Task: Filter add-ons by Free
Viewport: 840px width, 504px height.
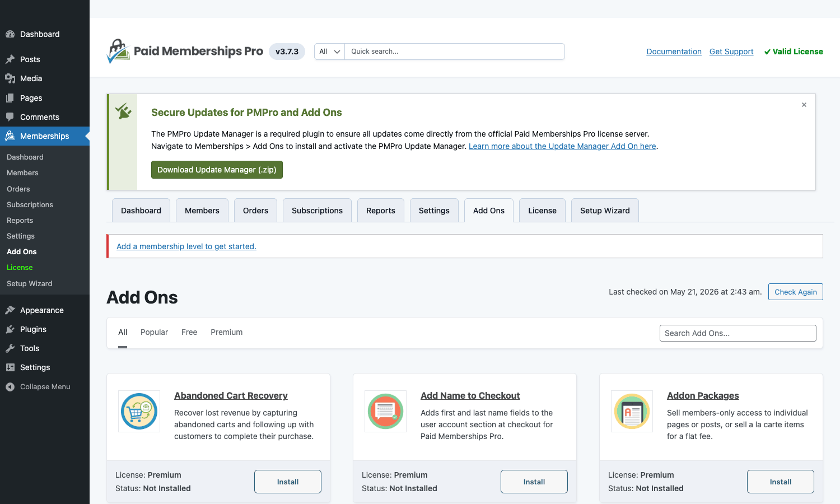Action: click(189, 333)
